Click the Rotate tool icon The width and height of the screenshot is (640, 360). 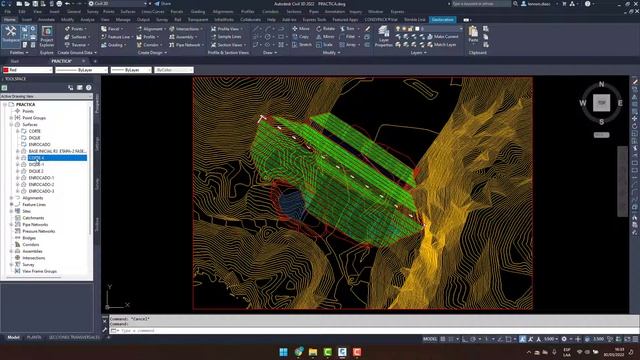click(319, 29)
